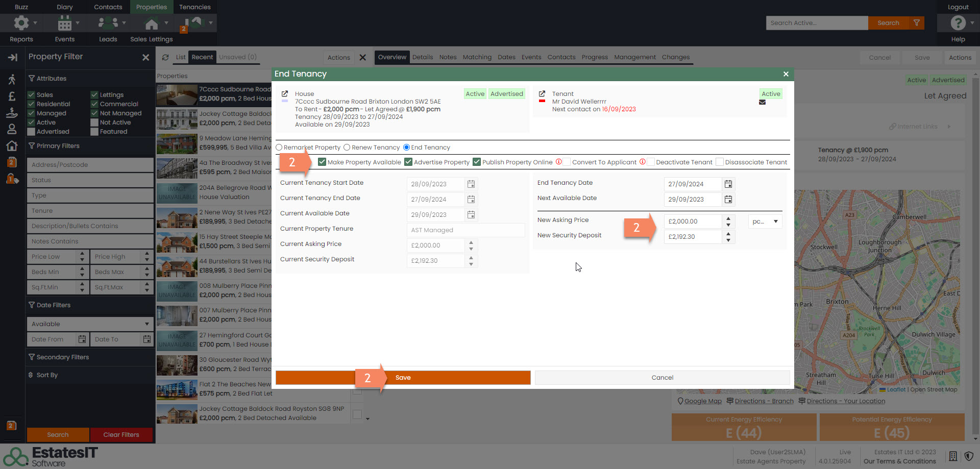Open the House property record link icon

(x=285, y=94)
